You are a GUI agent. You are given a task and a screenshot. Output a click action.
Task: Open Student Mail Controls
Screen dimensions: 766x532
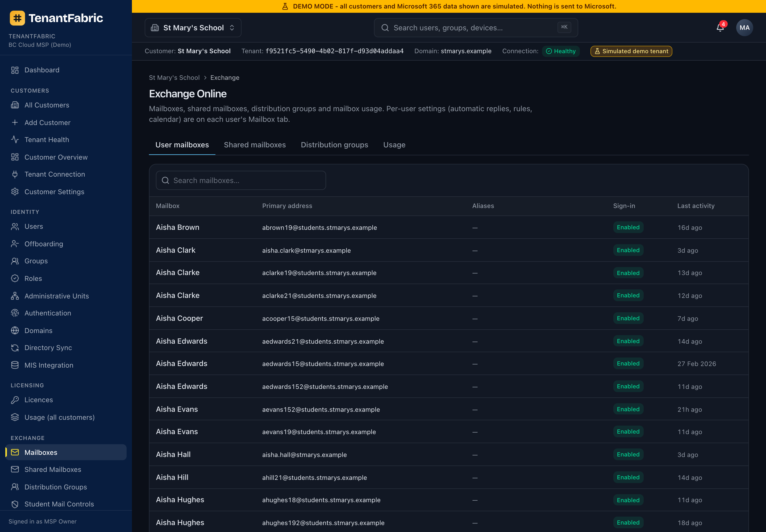coord(66,504)
